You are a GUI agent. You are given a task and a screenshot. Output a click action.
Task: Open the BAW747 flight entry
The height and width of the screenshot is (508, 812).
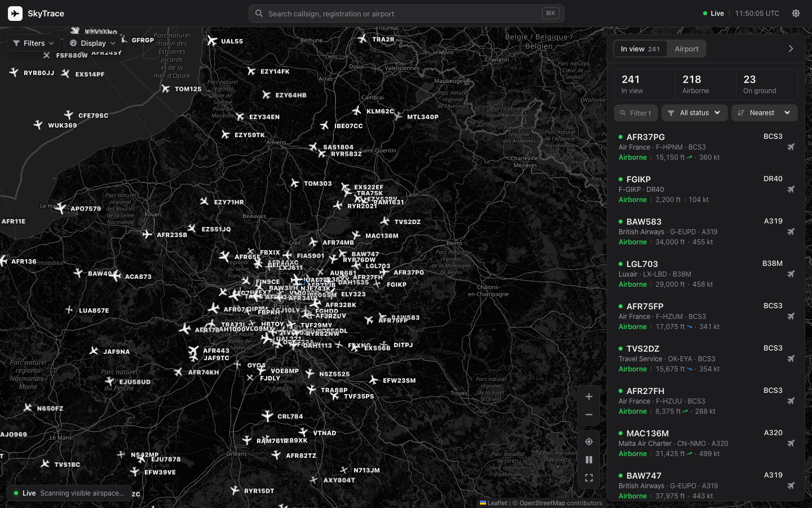point(705,485)
